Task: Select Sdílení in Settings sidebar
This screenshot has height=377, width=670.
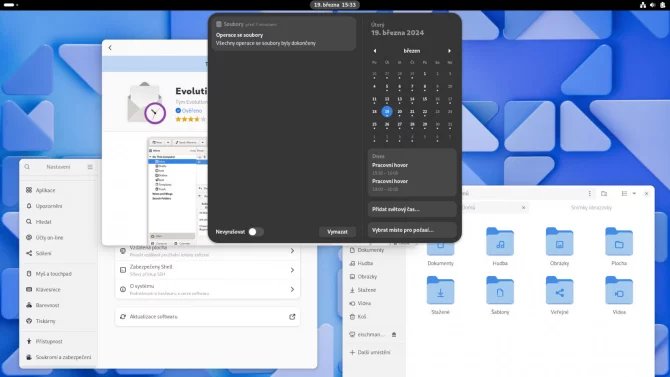Action: tap(59, 253)
